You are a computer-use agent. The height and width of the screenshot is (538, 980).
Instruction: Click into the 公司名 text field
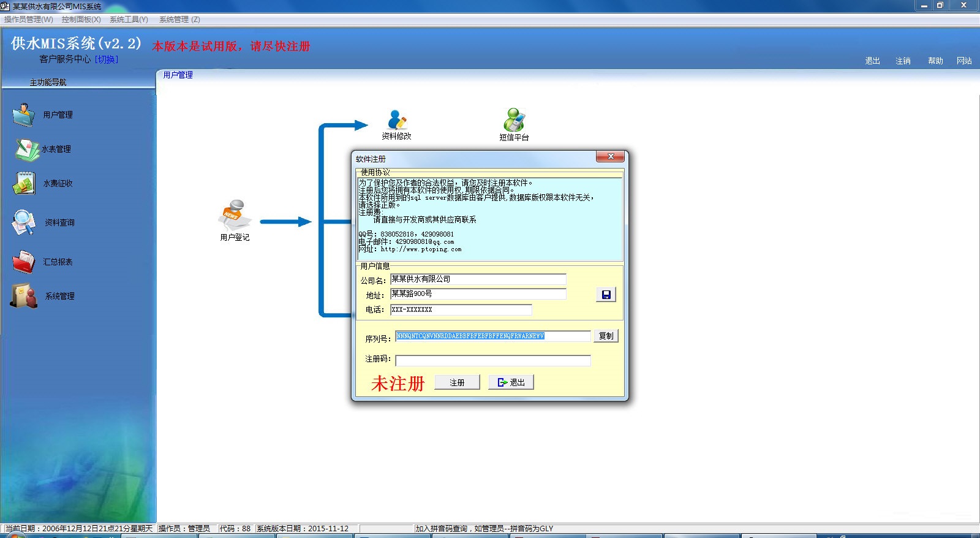(x=478, y=279)
